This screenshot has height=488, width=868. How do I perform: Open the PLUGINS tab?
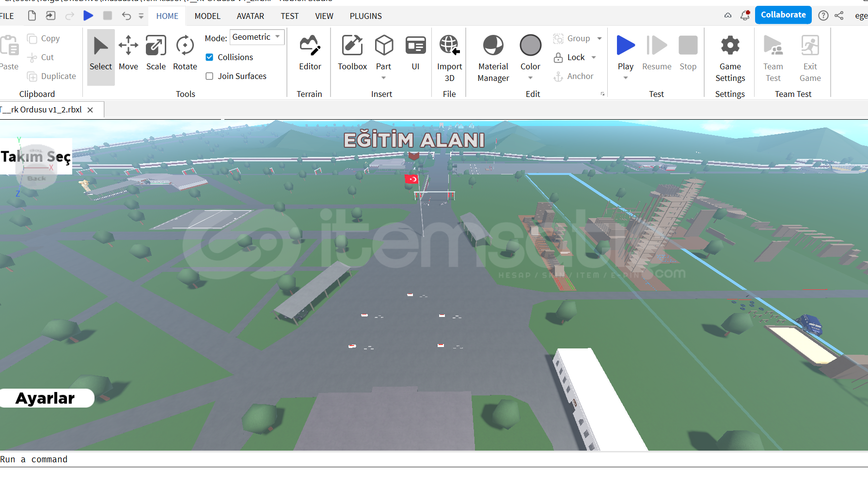[365, 16]
